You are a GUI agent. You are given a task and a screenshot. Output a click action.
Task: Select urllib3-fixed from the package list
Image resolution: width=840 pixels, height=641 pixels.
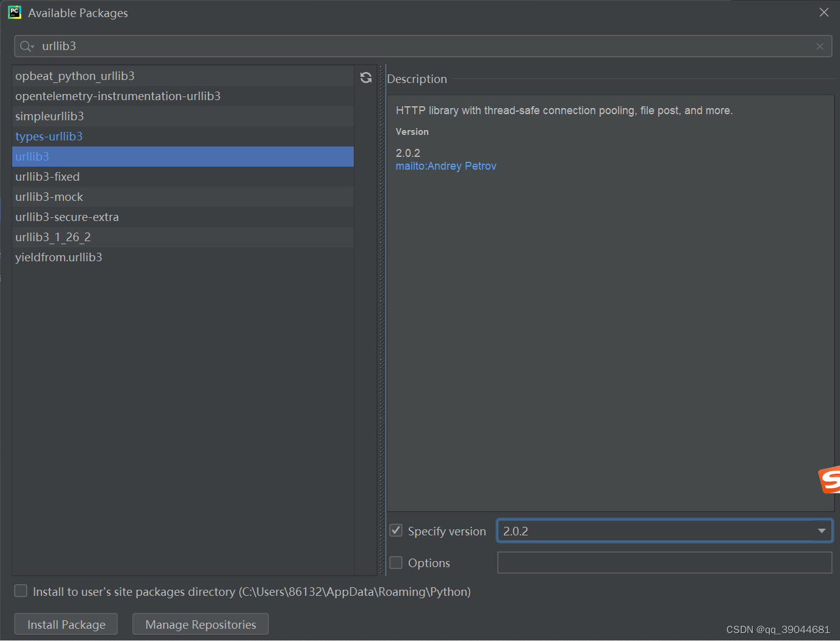(47, 176)
